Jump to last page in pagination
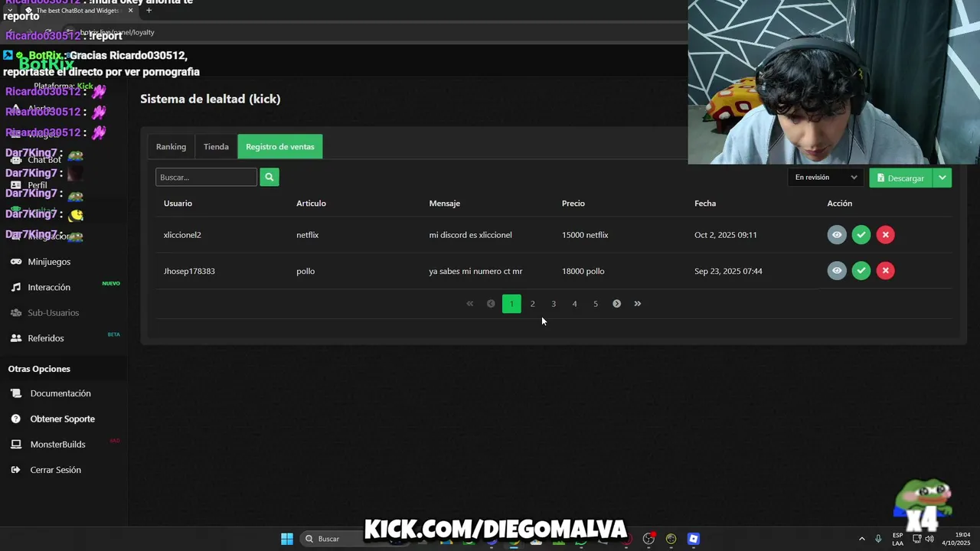The height and width of the screenshot is (551, 980). tap(637, 304)
